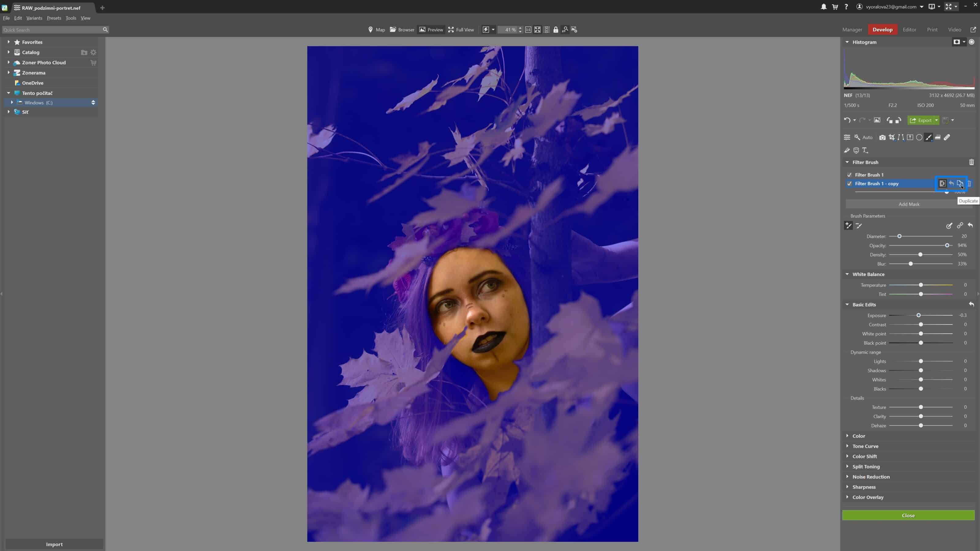Viewport: 980px width, 551px height.
Task: Uncheck the Filter Brush 1 checkbox
Action: pos(850,175)
